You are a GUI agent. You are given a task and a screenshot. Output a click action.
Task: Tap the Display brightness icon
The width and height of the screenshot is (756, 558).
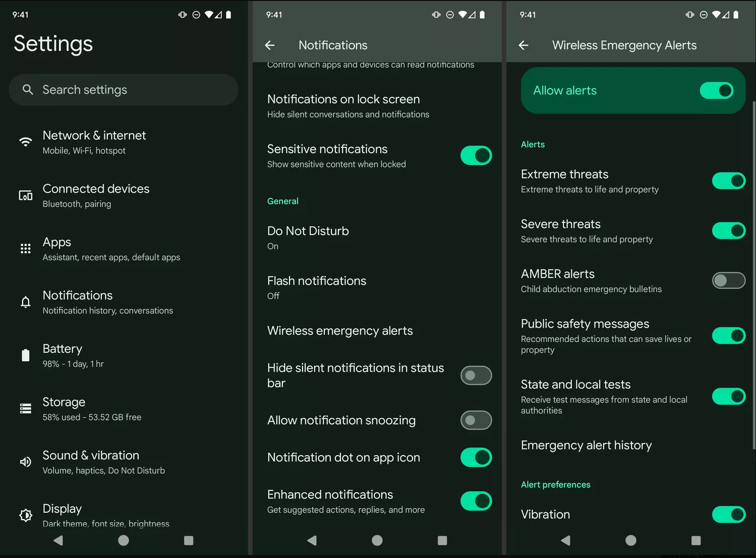point(25,515)
